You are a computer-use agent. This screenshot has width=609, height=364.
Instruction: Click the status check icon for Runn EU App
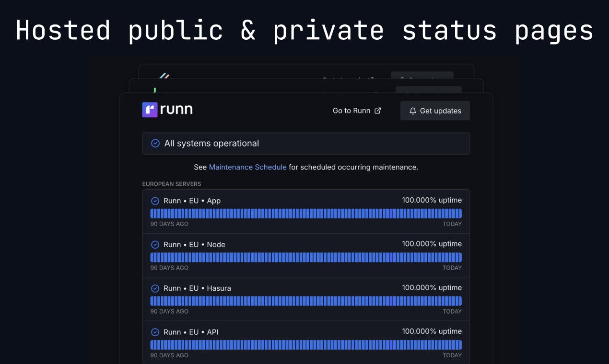coord(155,201)
